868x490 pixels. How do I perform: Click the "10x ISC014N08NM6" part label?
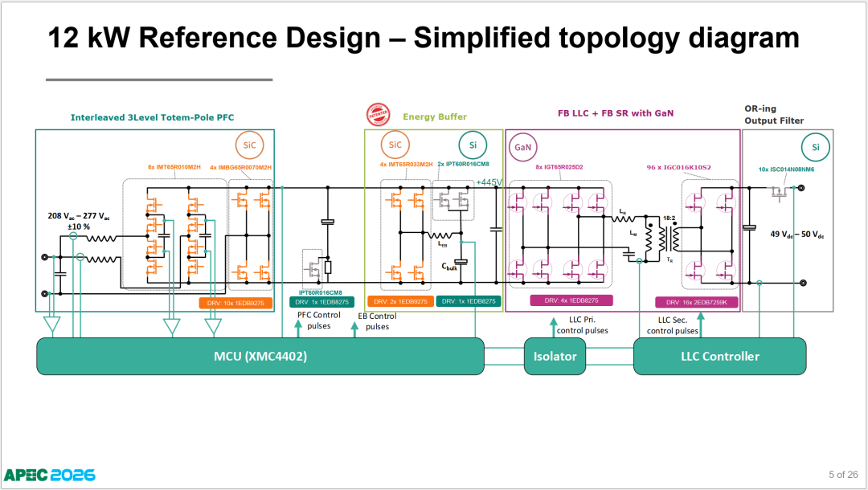point(786,169)
